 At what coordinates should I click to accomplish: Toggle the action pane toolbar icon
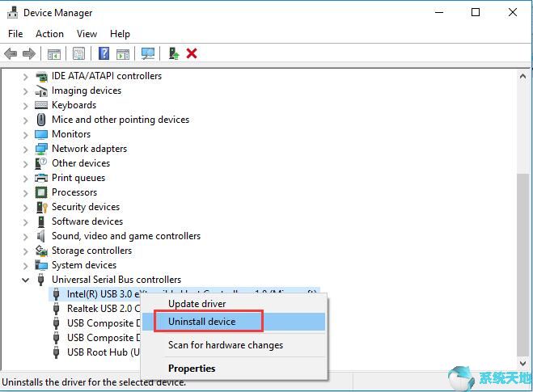click(123, 53)
